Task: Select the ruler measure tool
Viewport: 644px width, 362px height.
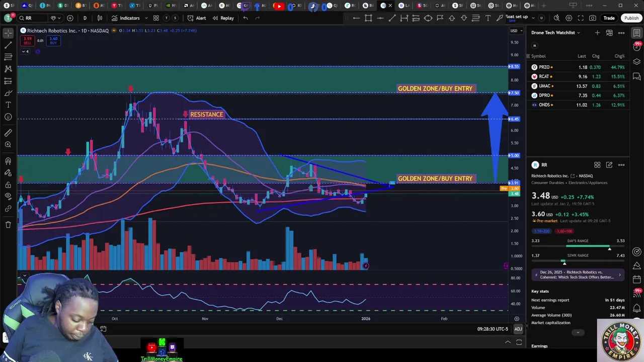Action: tap(8, 133)
